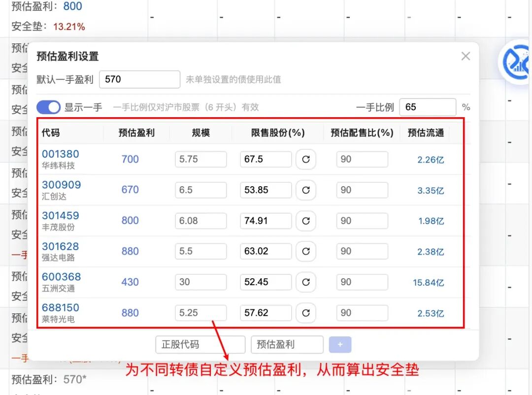532x395 pixels.
Task: Edit 预估配售比 field for 301628
Action: (x=362, y=251)
